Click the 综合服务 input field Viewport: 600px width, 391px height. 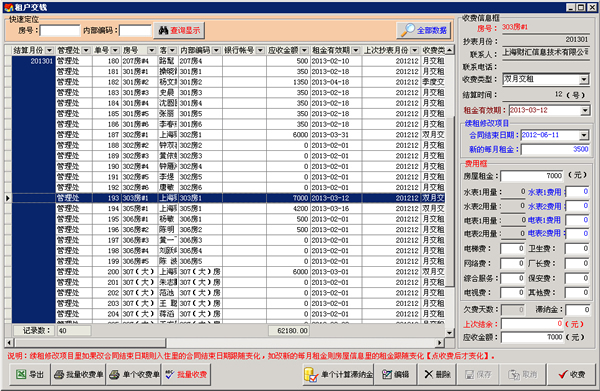(513, 278)
